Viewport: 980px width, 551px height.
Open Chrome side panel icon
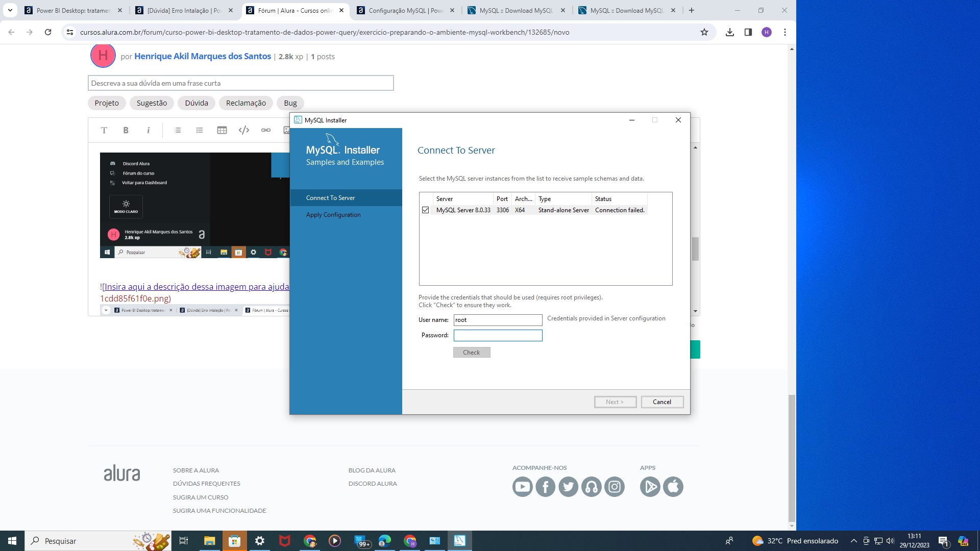coord(748,32)
